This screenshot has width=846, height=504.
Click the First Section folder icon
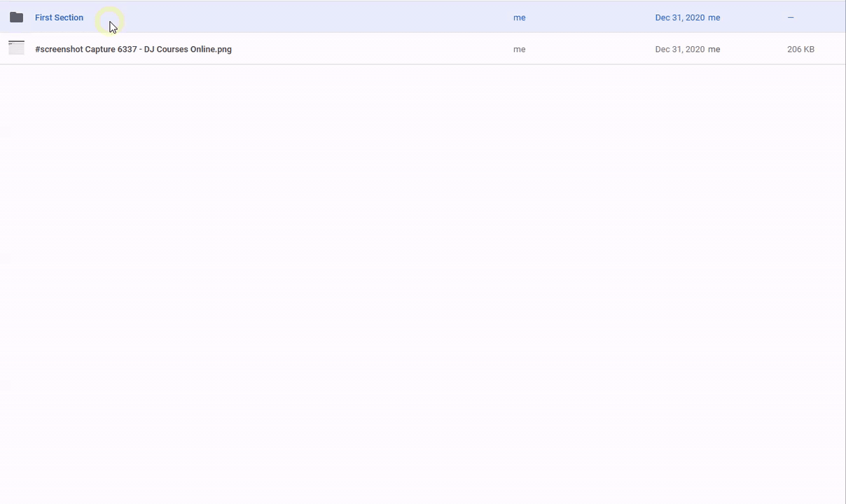16,17
